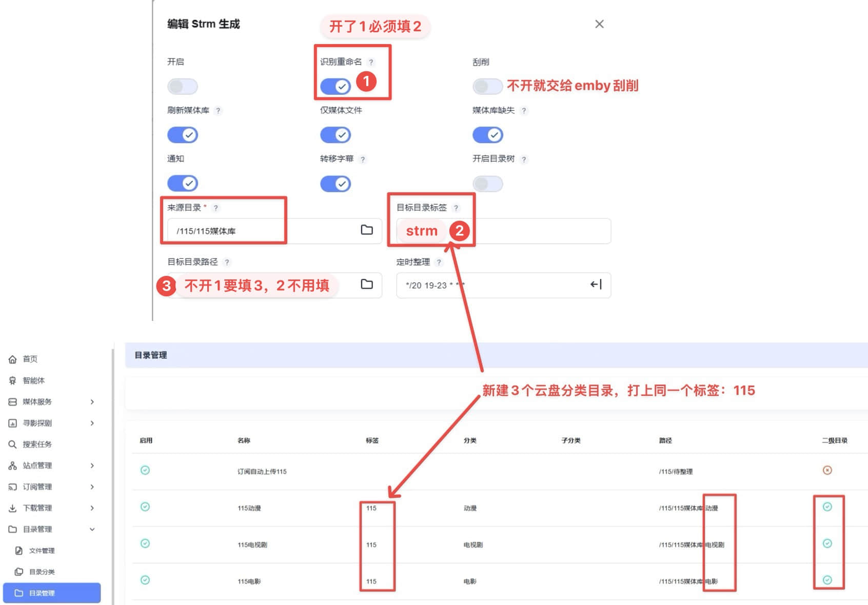Collapse the 目录管理 sidebar group
This screenshot has width=868, height=605.
(x=51, y=529)
